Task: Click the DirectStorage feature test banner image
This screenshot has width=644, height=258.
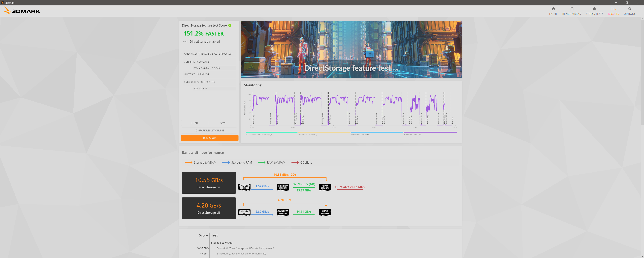Action: click(351, 50)
